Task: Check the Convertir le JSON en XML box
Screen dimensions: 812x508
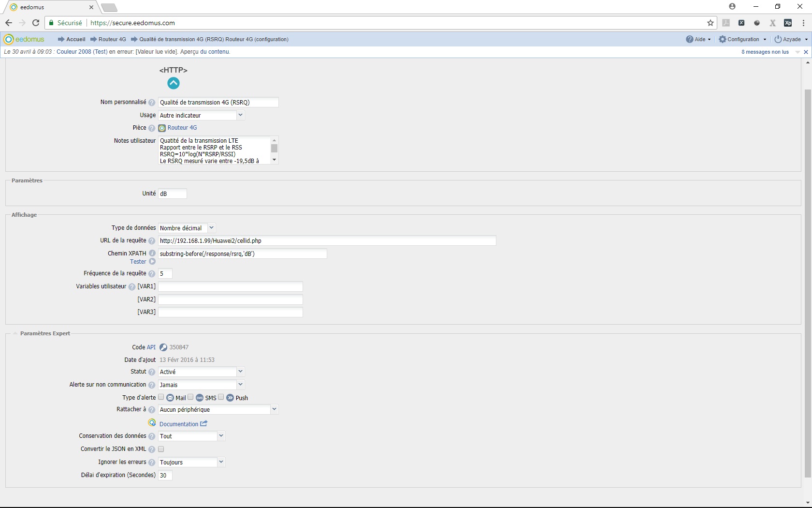Action: click(161, 449)
